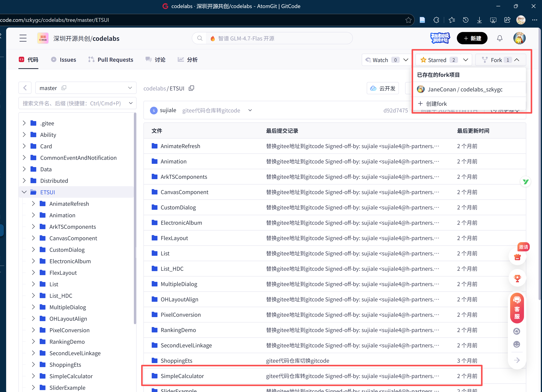Bookmark page with address bar star

point(408,20)
